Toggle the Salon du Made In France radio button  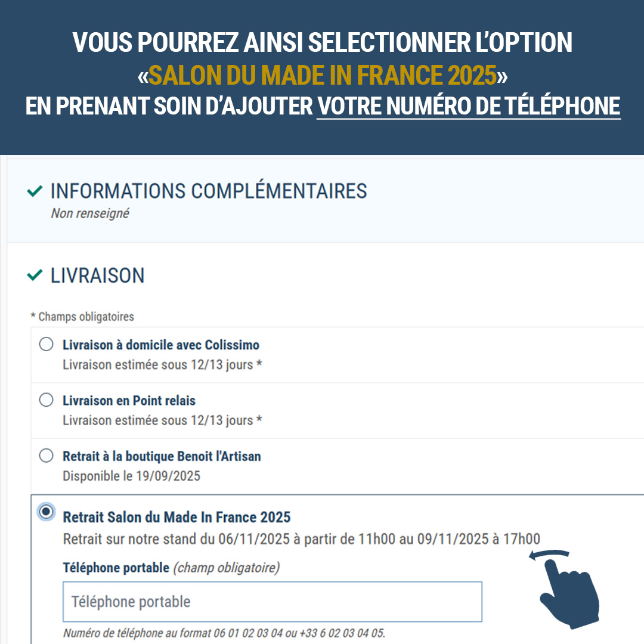pos(46,512)
